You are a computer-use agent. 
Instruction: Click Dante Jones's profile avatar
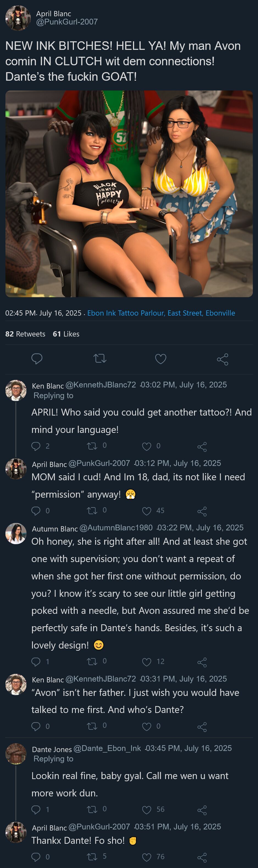point(16,754)
